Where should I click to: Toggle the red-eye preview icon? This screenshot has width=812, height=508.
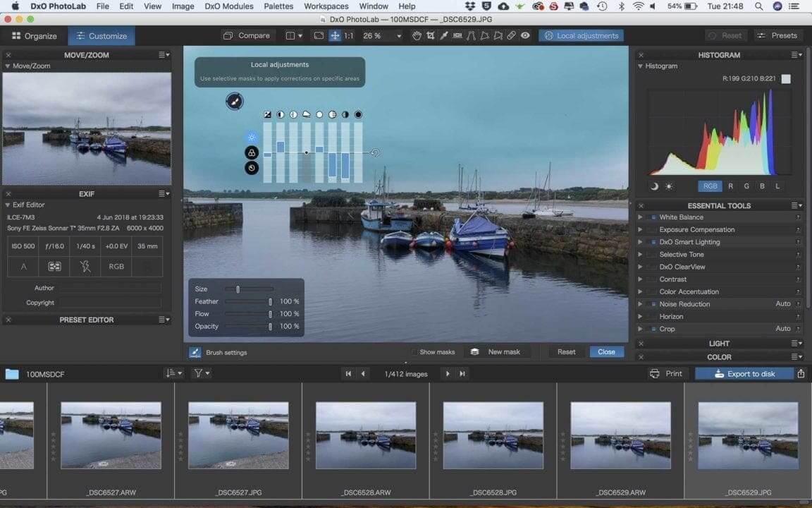pos(525,36)
